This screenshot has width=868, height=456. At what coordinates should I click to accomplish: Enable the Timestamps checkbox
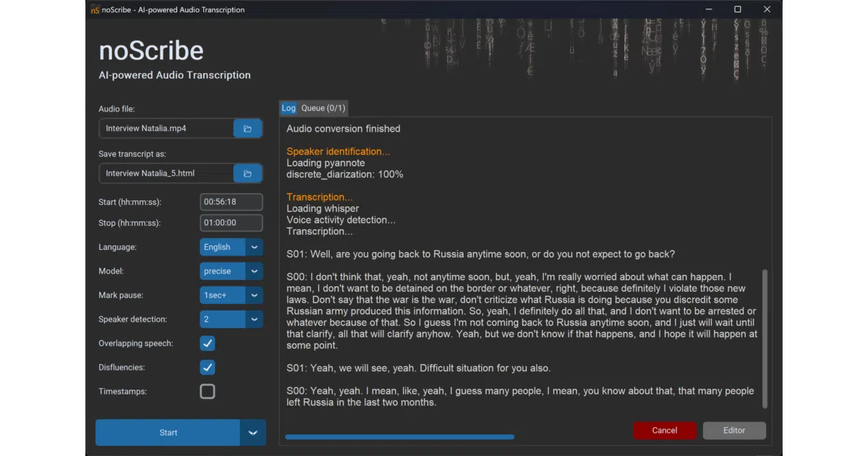[208, 392]
